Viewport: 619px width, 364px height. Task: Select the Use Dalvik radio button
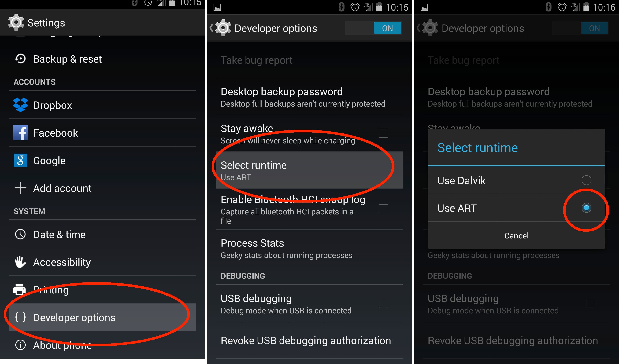(x=586, y=180)
